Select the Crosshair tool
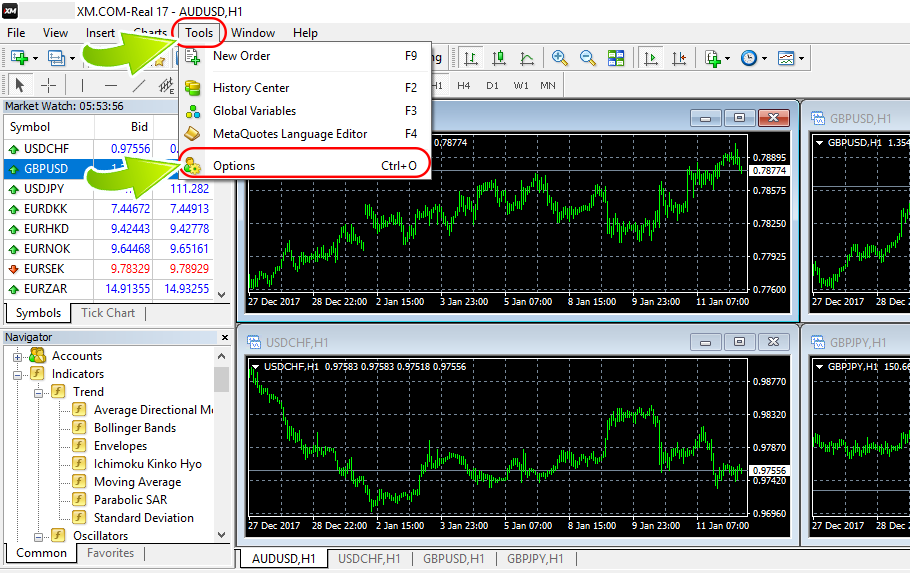The image size is (910, 573). (49, 85)
